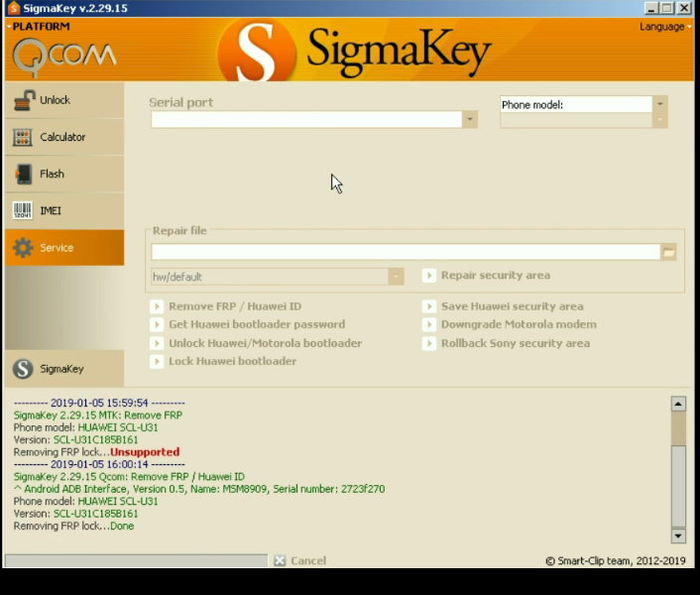This screenshot has height=595, width=700.
Task: Click Repair security area button
Action: pyautogui.click(x=496, y=275)
